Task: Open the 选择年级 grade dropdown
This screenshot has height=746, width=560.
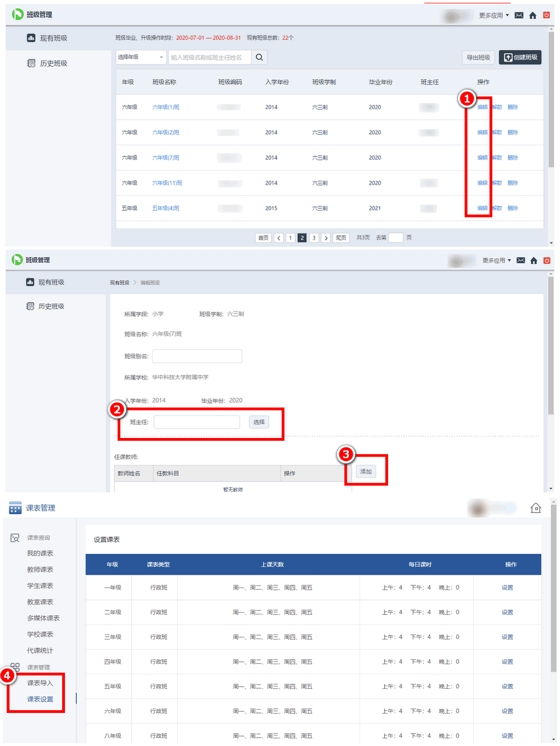Action: 141,57
